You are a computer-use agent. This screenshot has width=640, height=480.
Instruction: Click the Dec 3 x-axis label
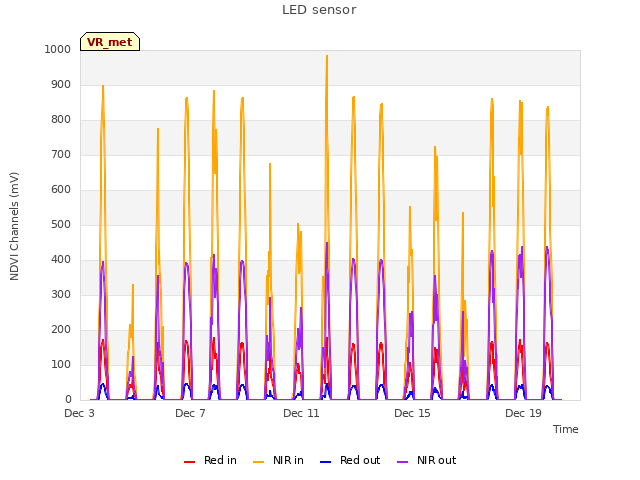(79, 413)
